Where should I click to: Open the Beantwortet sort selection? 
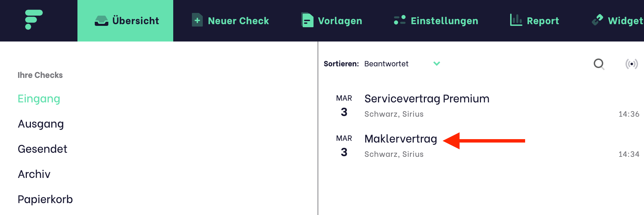pos(386,64)
